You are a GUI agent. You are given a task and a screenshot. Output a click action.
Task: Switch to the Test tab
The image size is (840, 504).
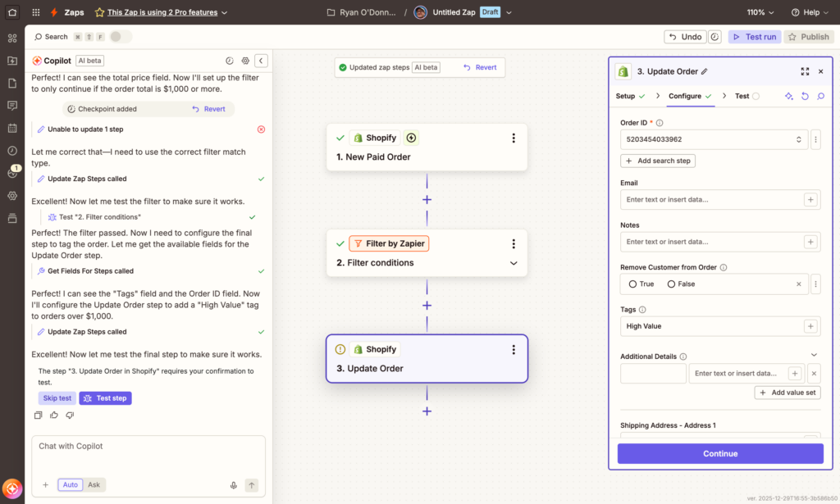(x=746, y=97)
